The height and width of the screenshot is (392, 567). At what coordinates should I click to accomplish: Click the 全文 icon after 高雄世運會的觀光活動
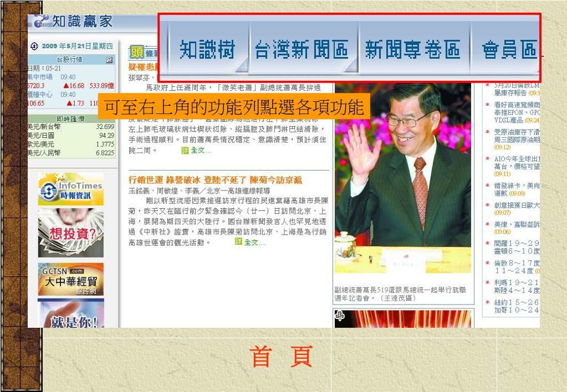238,241
